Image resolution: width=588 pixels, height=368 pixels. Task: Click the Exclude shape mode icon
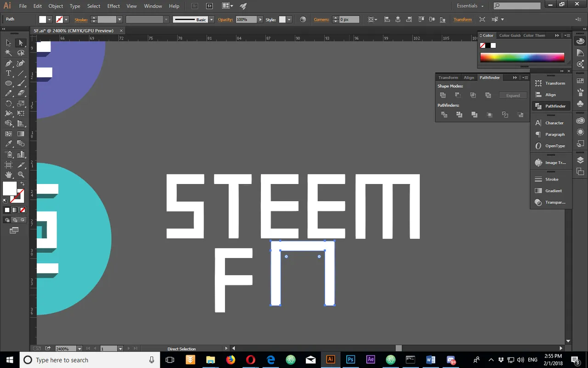[x=488, y=95]
